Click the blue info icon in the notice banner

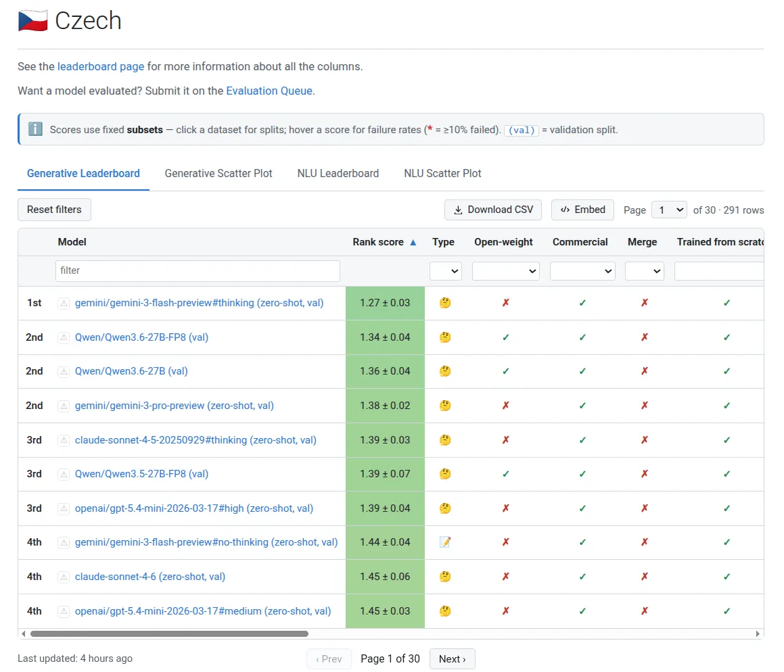point(35,129)
